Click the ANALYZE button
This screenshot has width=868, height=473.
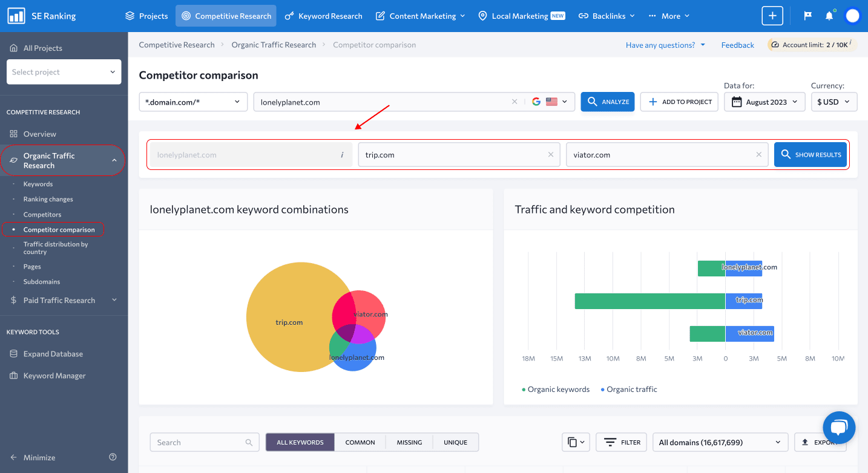click(x=608, y=102)
